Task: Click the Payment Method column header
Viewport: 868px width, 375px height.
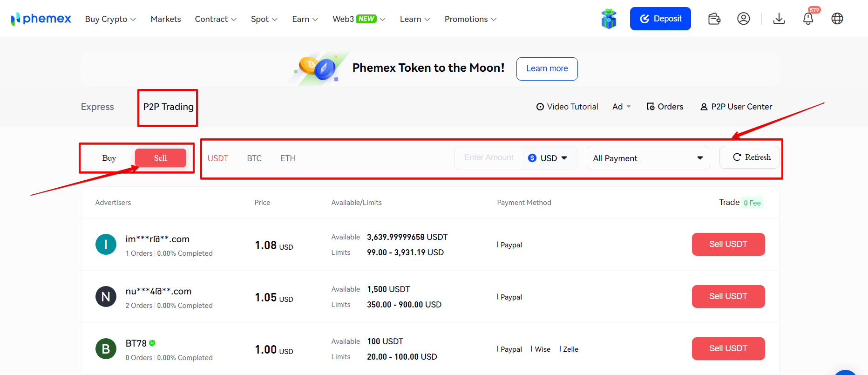Action: (524, 203)
